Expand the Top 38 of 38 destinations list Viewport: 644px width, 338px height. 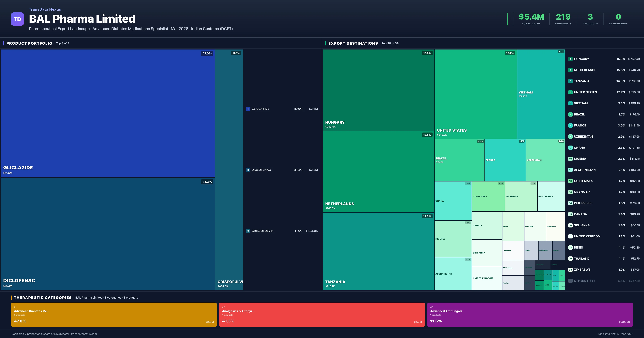tap(390, 43)
